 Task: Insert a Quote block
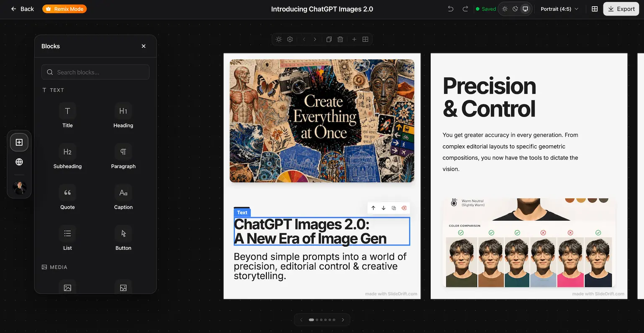click(67, 198)
